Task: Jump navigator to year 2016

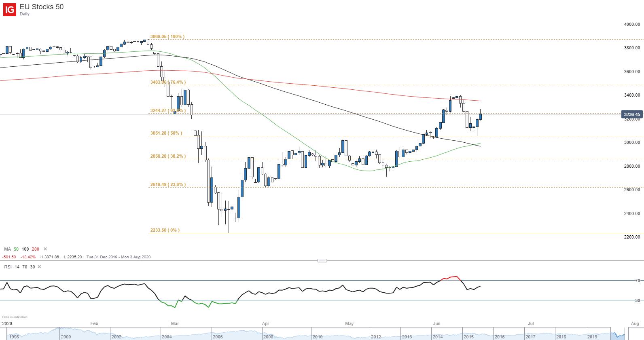Action: click(500, 337)
